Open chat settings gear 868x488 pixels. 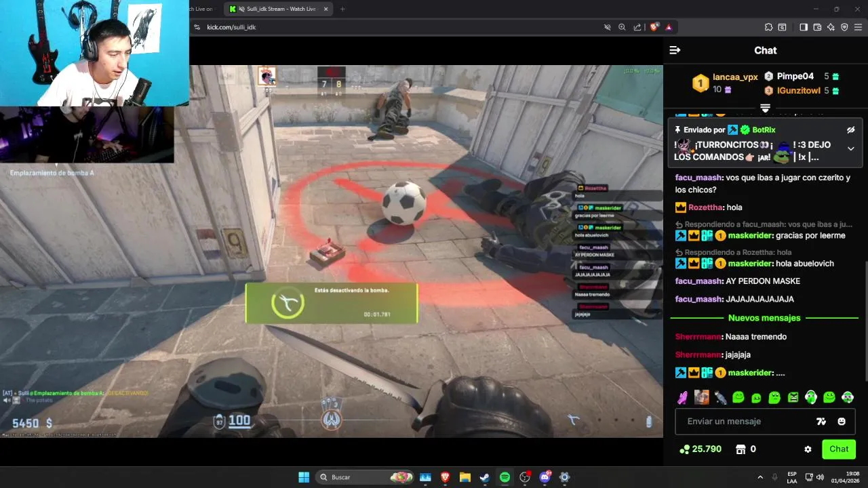(808, 449)
